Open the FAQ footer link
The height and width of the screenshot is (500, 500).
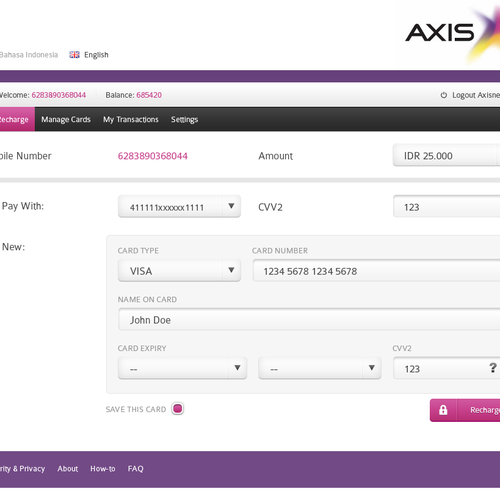click(x=136, y=469)
